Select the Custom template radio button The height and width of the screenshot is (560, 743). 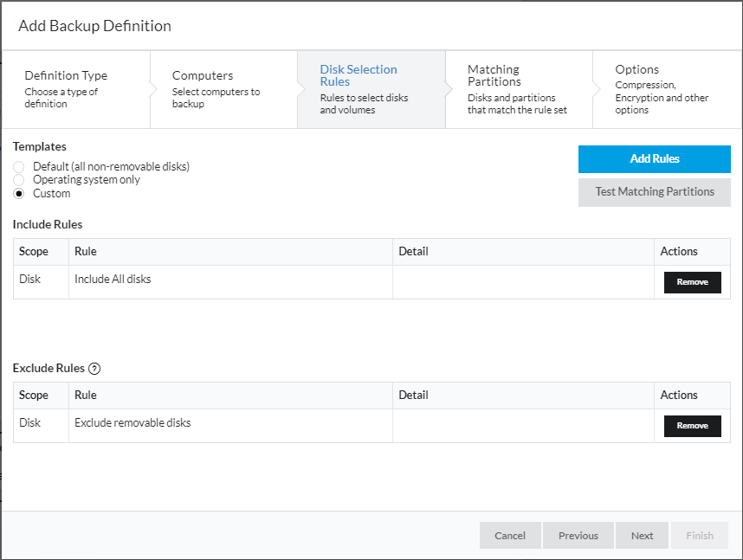pyautogui.click(x=19, y=194)
